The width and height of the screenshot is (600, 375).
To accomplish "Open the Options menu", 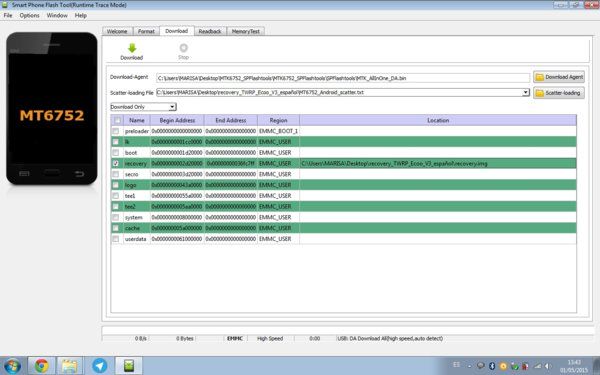I will pos(29,15).
